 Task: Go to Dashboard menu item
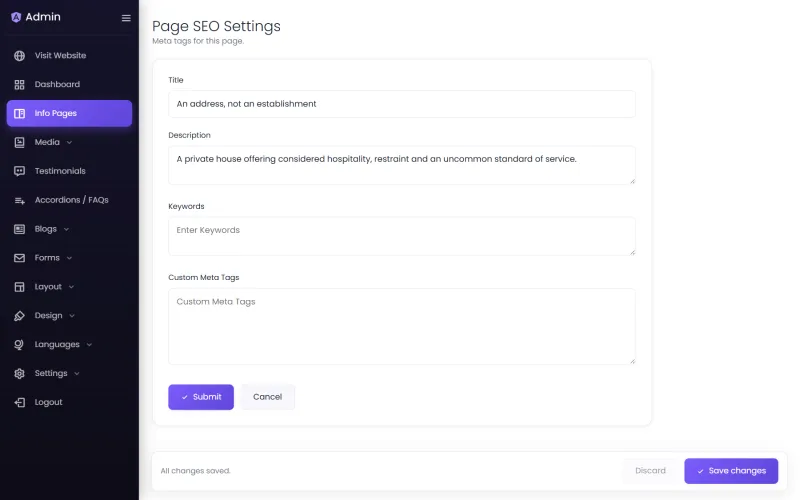point(69,84)
